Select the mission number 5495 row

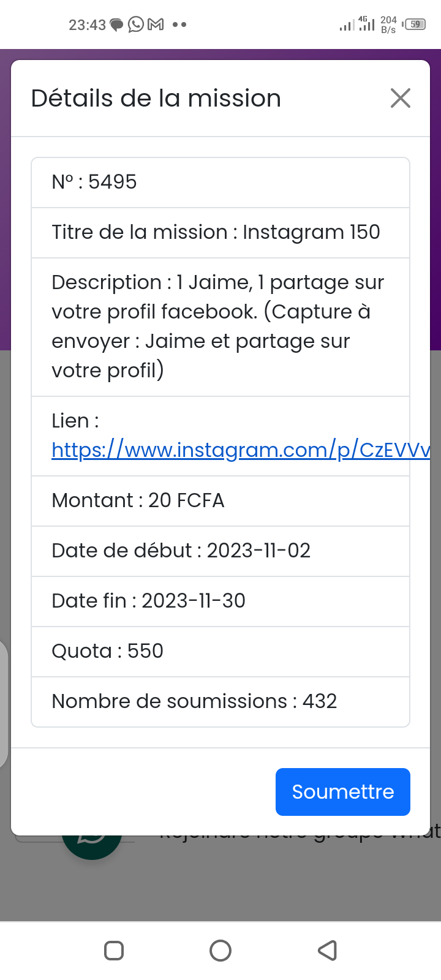pyautogui.click(x=221, y=182)
